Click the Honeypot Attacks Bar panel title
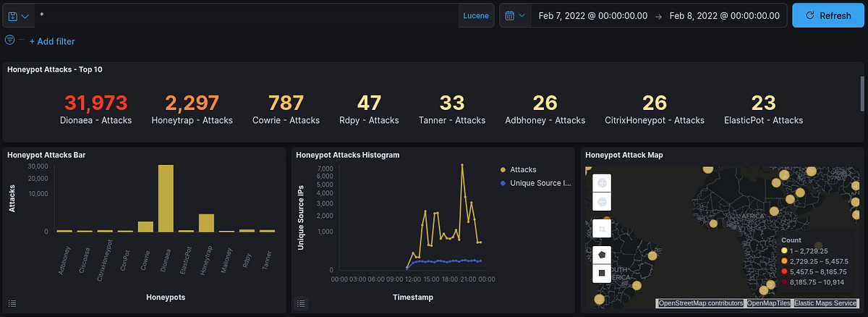Viewport: 868px width, 317px height. click(x=45, y=155)
